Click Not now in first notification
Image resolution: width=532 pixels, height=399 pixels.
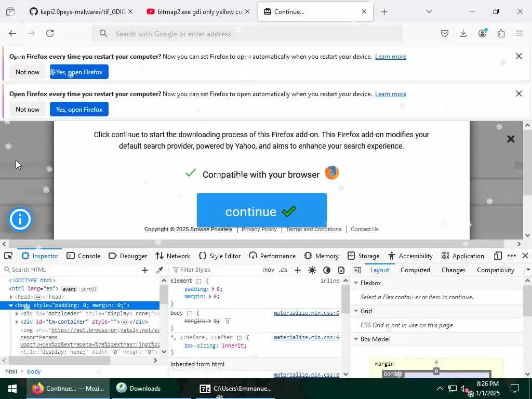coord(28,72)
